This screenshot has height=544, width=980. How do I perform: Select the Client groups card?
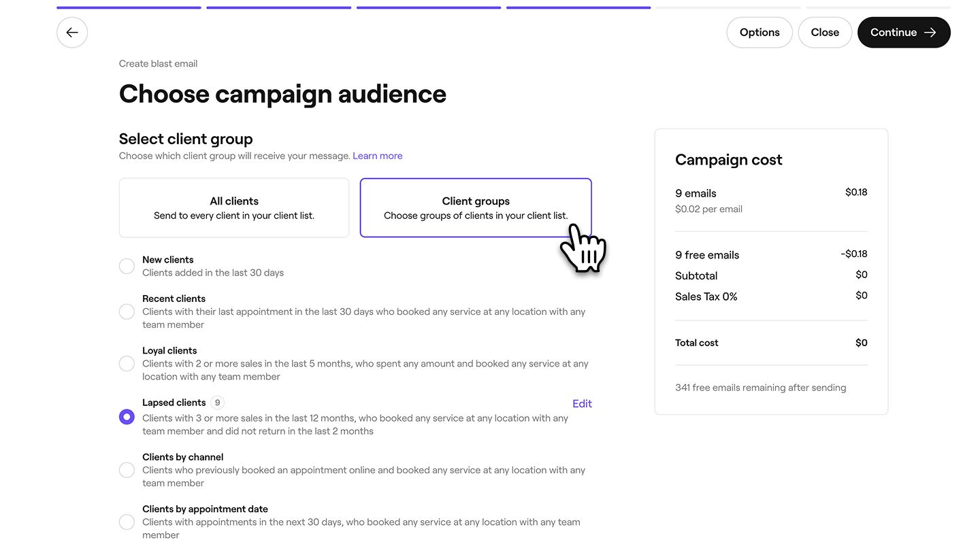click(476, 208)
